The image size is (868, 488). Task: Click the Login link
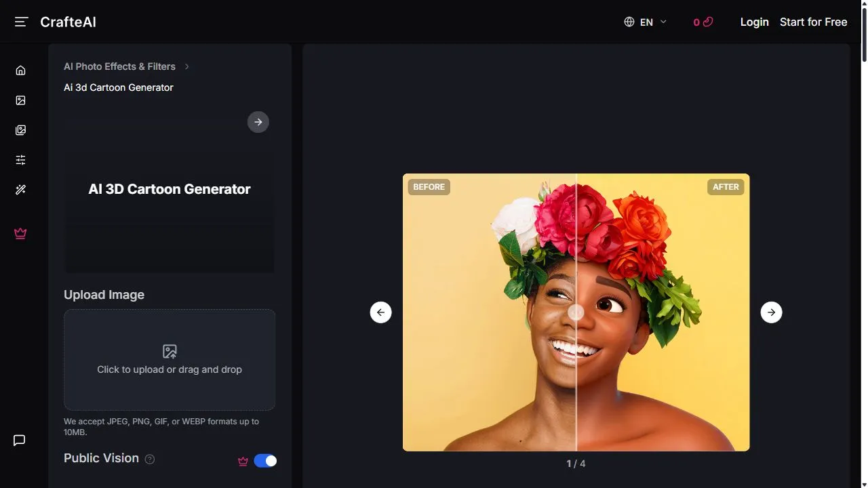point(754,22)
